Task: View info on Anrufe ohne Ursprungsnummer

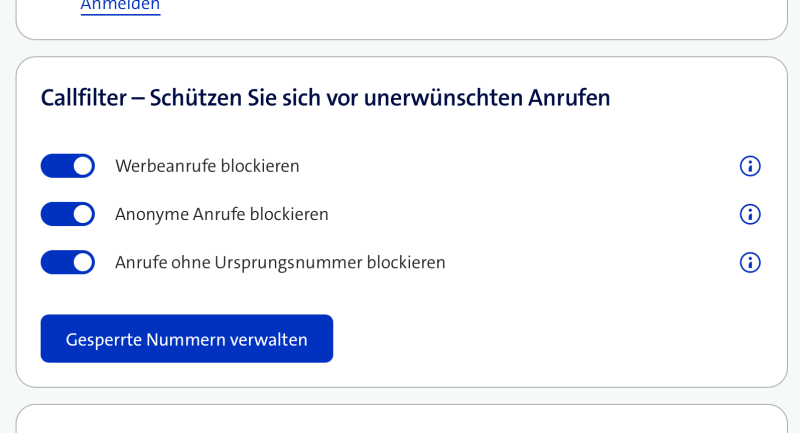Action: [x=750, y=262]
